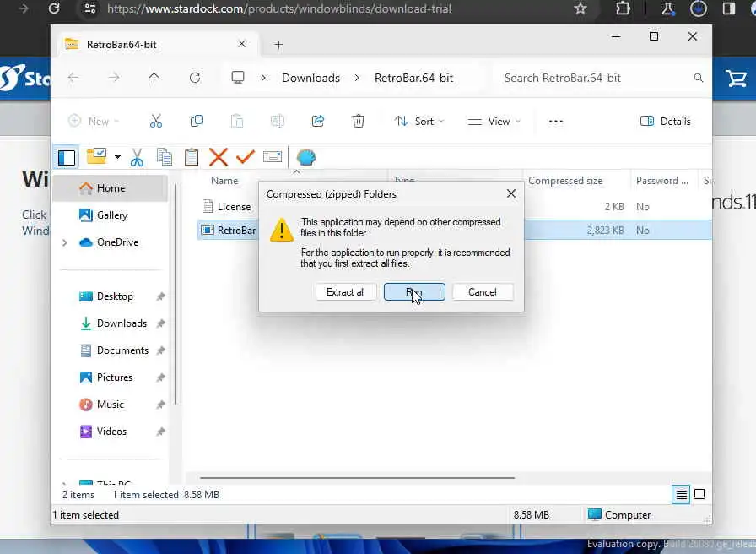Viewport: 756px width, 554px height.
Task: Open the View dropdown
Action: [494, 121]
